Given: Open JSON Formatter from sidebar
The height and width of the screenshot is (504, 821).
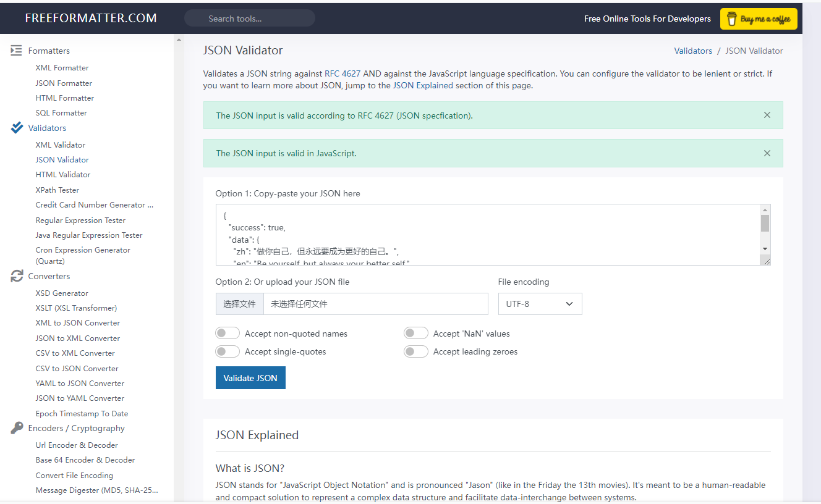Looking at the screenshot, I should [64, 83].
